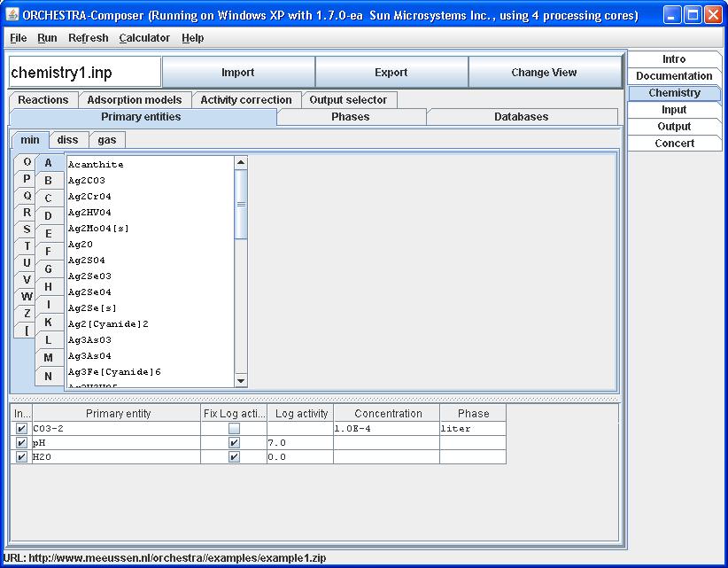Click the Change View button

544,73
